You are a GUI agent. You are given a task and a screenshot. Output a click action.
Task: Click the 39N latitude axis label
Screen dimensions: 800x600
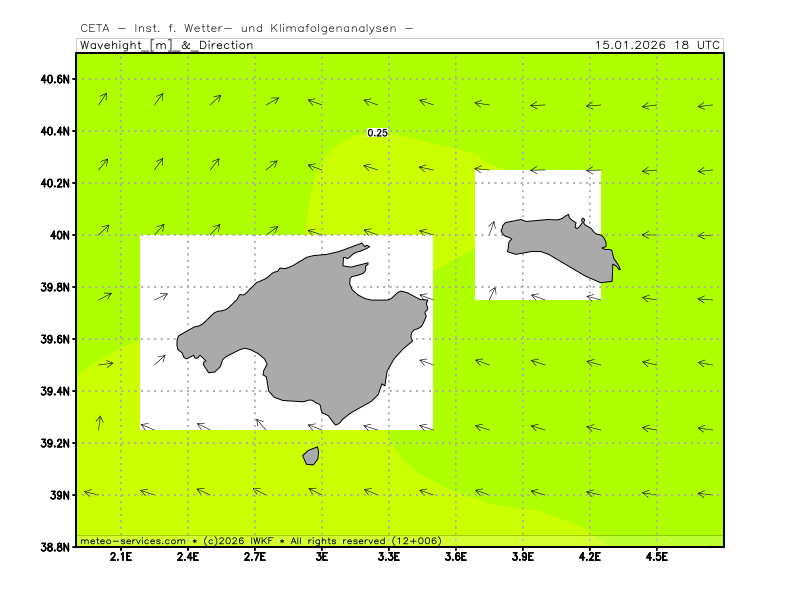pos(60,495)
